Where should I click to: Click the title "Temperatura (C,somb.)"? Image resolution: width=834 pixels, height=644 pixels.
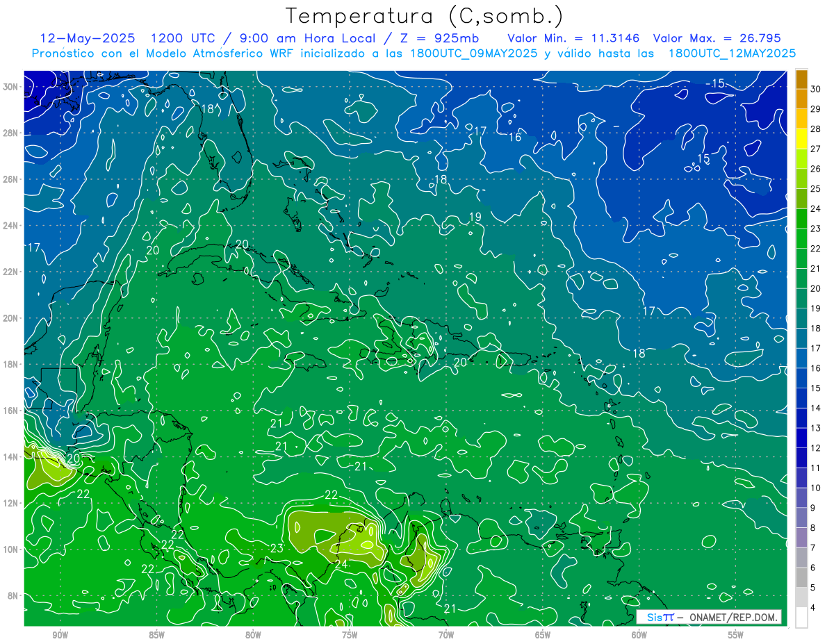[425, 16]
